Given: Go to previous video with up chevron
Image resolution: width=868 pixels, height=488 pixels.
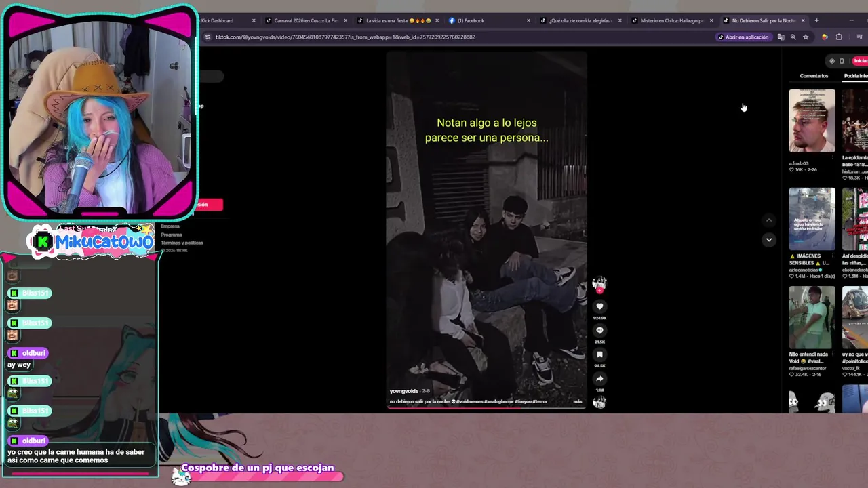Looking at the screenshot, I should point(768,220).
